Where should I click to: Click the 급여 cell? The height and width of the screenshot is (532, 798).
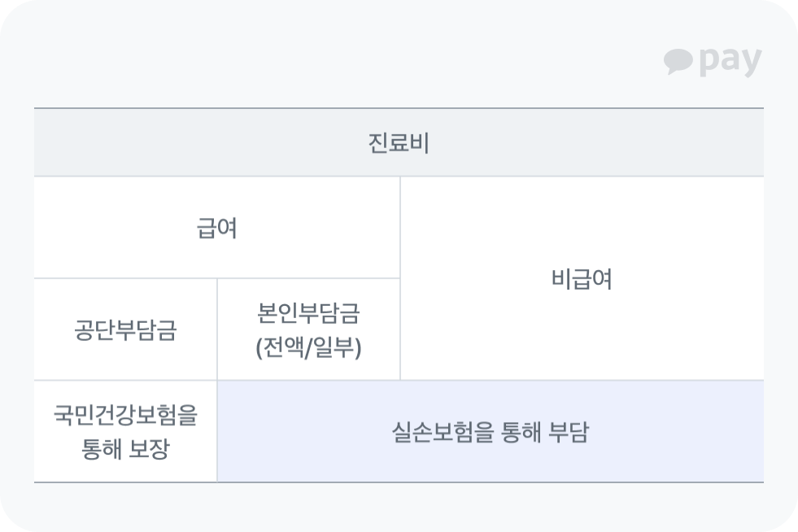pos(217,229)
